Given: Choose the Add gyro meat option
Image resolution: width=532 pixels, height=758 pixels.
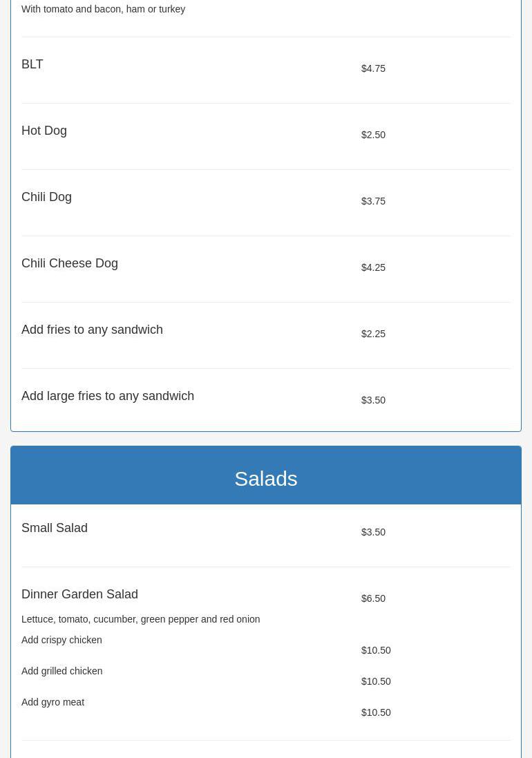Looking at the screenshot, I should point(53,702).
